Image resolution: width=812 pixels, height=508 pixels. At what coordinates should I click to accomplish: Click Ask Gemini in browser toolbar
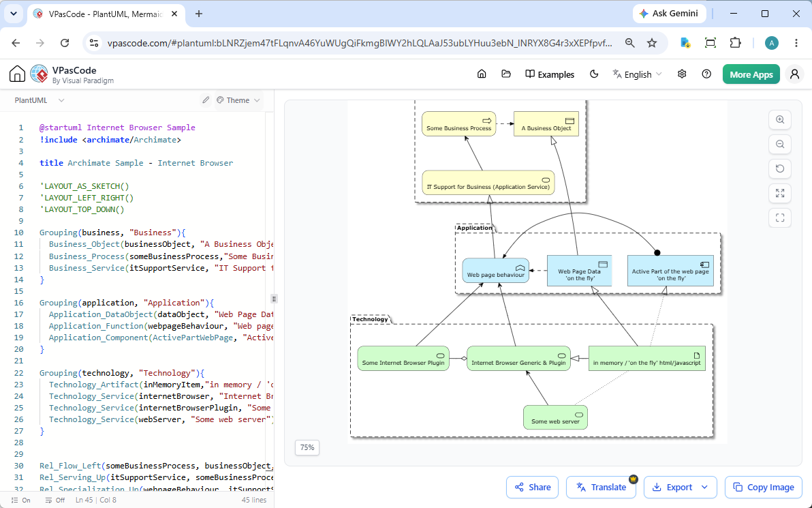coord(668,14)
